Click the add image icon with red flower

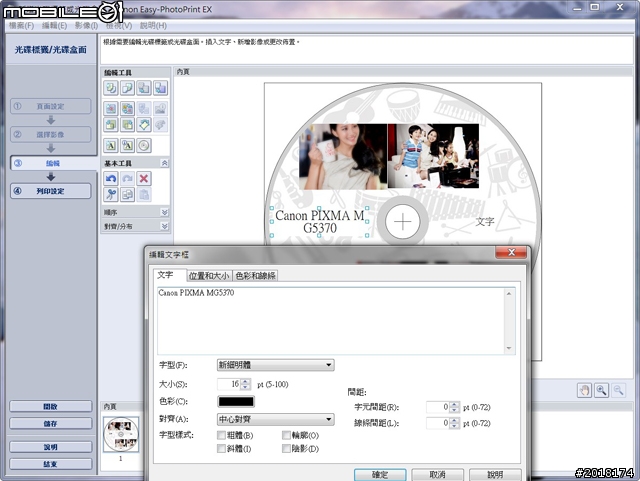point(111,109)
